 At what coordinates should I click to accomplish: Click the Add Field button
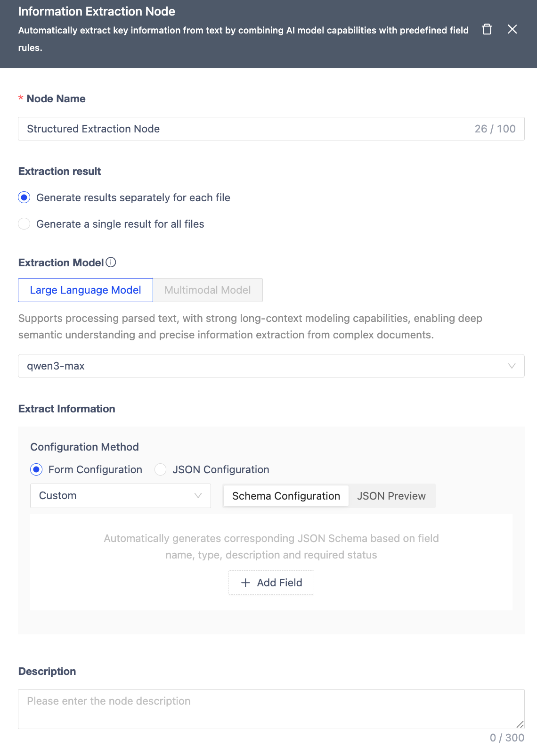pos(271,583)
